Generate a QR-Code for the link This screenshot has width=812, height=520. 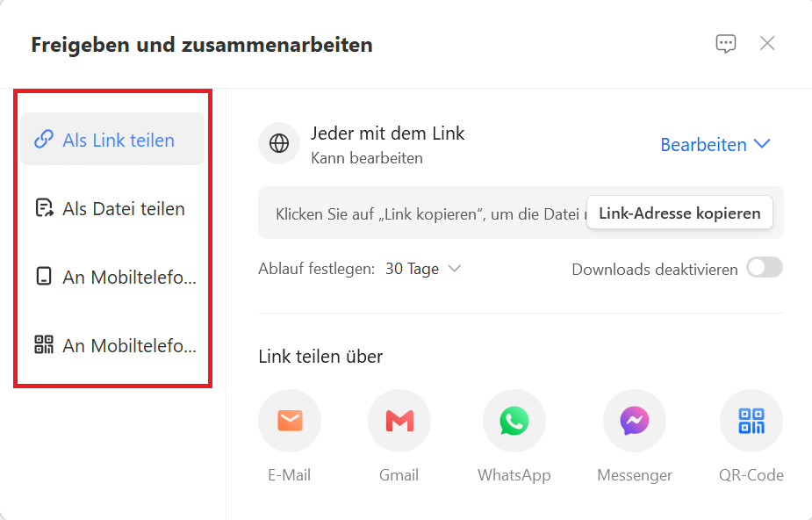[x=751, y=421]
